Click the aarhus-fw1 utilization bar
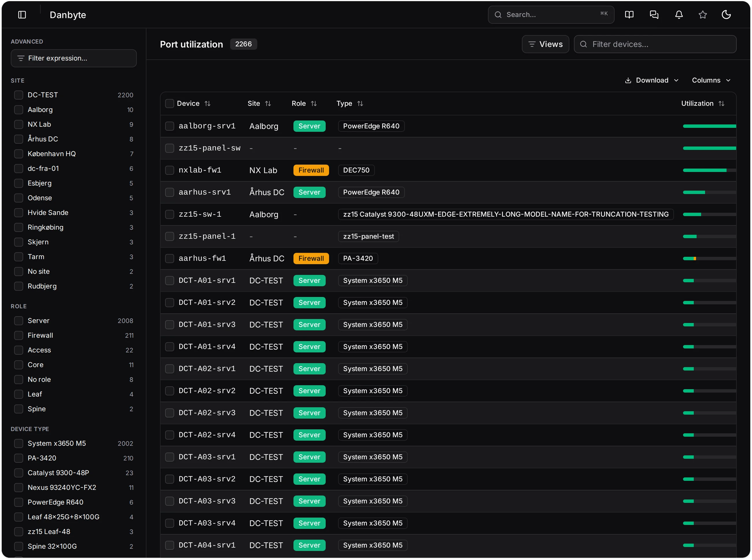This screenshot has width=752, height=560. (709, 259)
